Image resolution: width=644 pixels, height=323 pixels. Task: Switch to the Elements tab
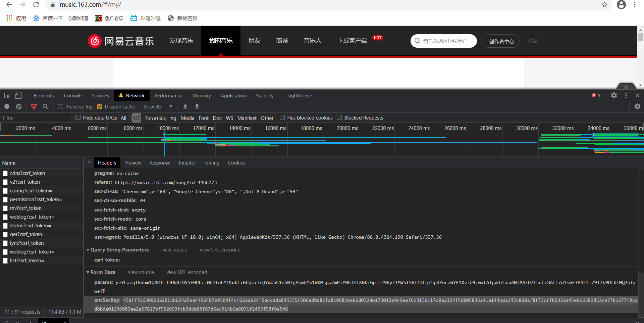44,96
